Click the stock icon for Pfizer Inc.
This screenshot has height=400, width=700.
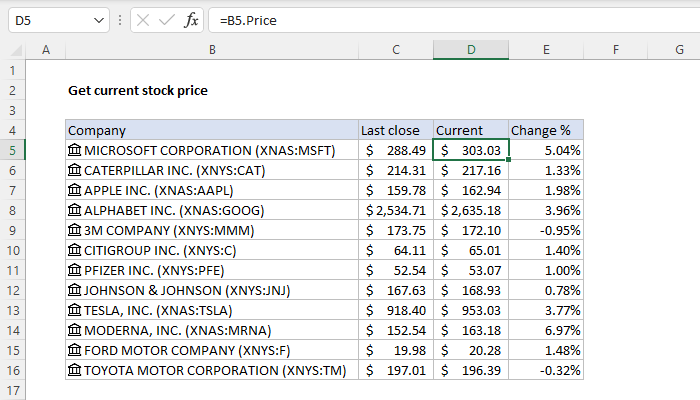(74, 270)
